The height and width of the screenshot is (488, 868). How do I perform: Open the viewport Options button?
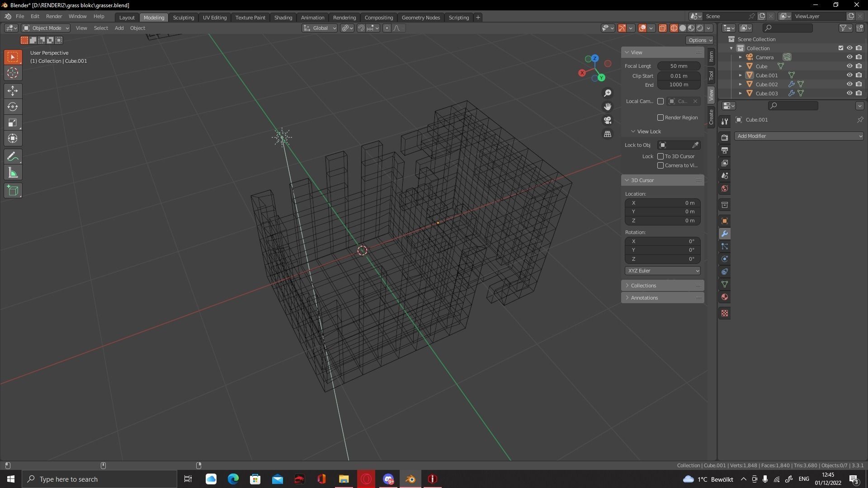[x=699, y=40]
